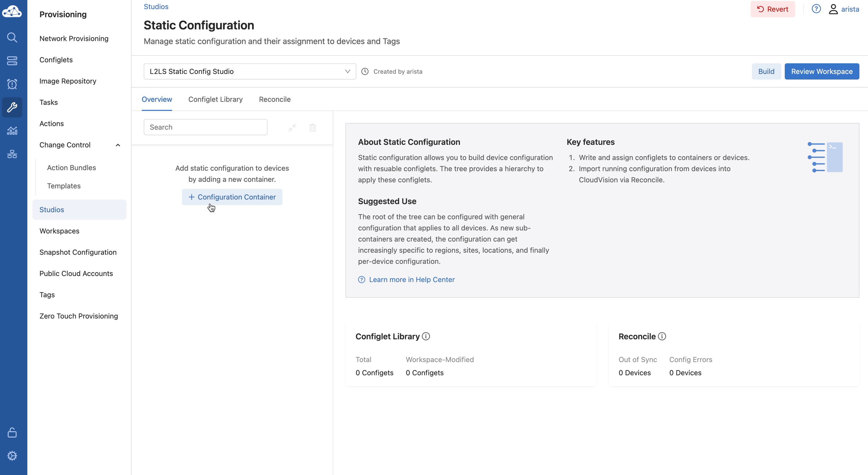
Task: Click the Review Workspace button
Action: coord(822,71)
